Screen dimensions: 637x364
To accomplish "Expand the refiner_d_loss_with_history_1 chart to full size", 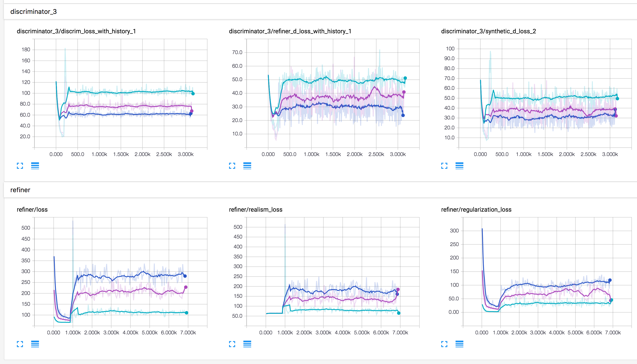I will (232, 166).
